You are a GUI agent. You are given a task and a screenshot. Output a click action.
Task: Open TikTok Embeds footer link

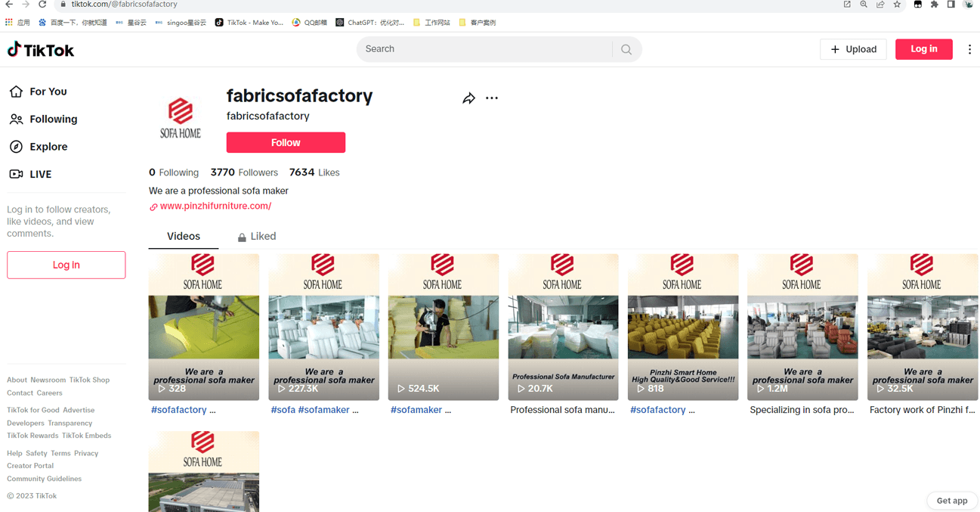[x=86, y=436]
